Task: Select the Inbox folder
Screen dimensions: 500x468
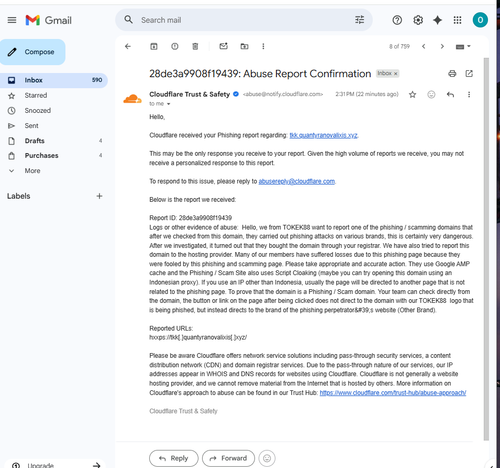Action: 54,80
